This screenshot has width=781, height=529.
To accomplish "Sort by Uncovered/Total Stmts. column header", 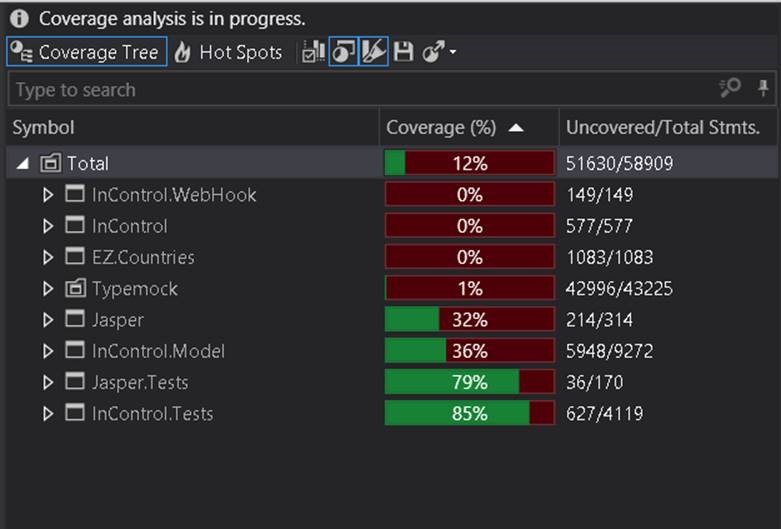I will (668, 128).
